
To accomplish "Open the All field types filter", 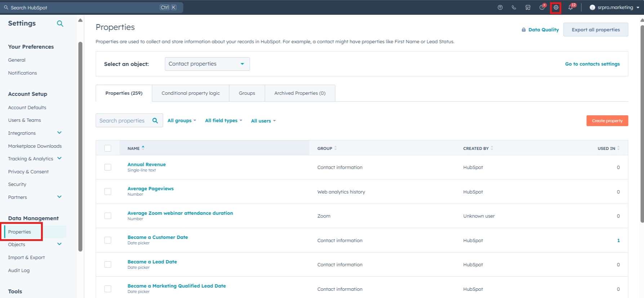I will point(223,121).
